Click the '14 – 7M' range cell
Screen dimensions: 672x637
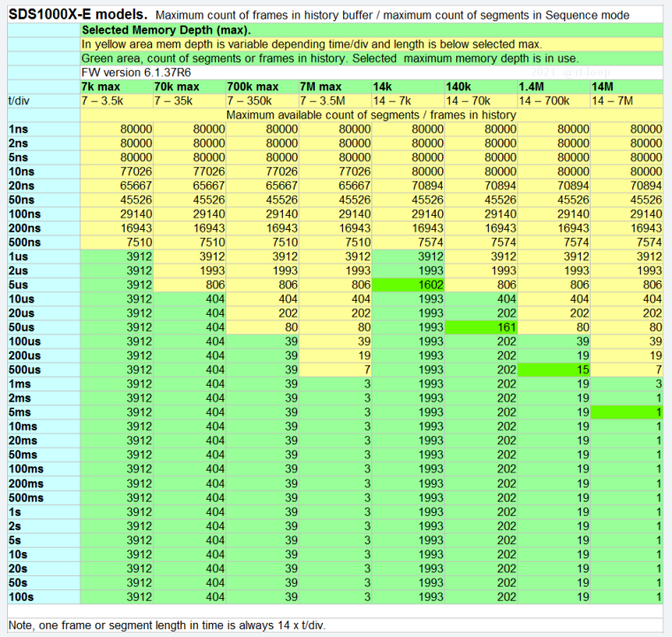627,101
